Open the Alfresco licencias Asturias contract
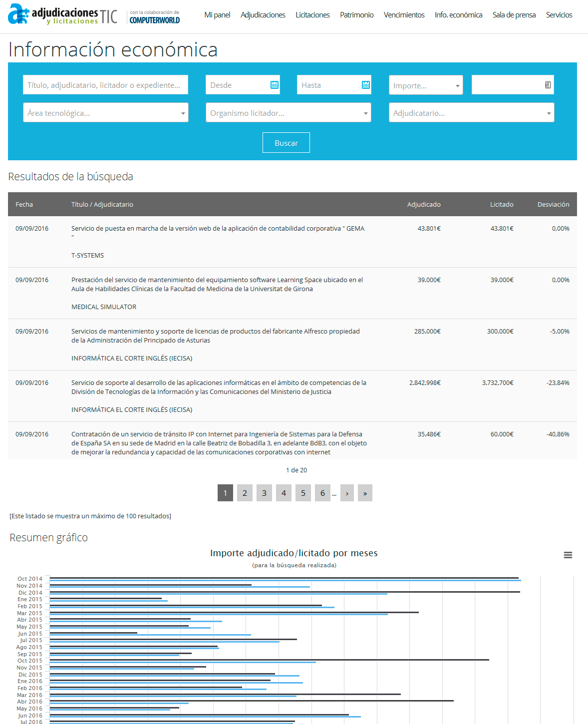Image resolution: width=588 pixels, height=724 pixels. tap(216, 336)
